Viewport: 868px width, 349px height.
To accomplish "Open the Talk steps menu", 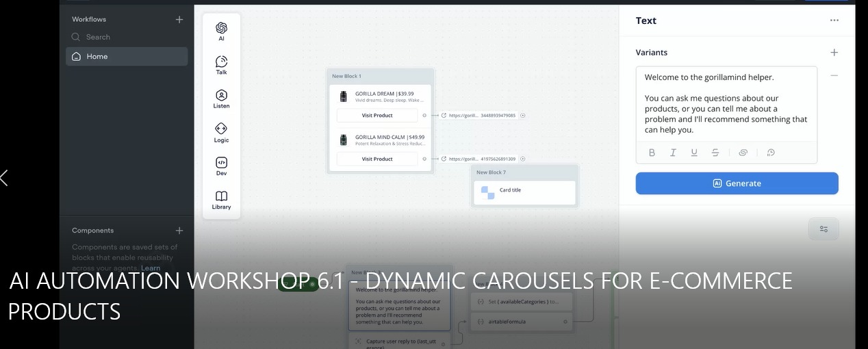I will [221, 65].
